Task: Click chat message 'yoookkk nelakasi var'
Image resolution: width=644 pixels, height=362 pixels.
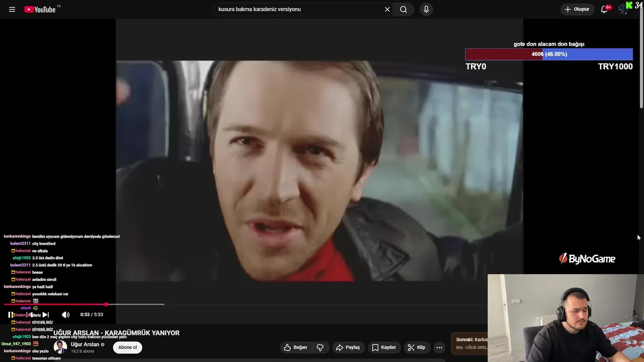Action: click(x=50, y=294)
